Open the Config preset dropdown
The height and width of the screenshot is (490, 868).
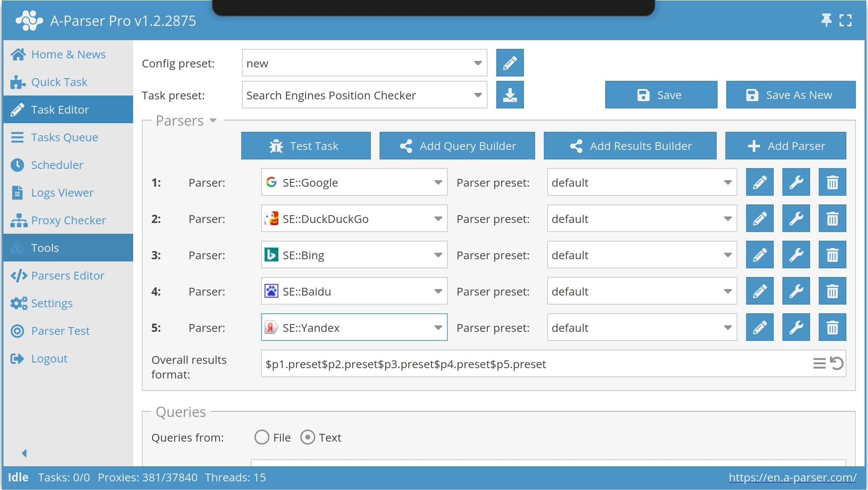click(477, 63)
